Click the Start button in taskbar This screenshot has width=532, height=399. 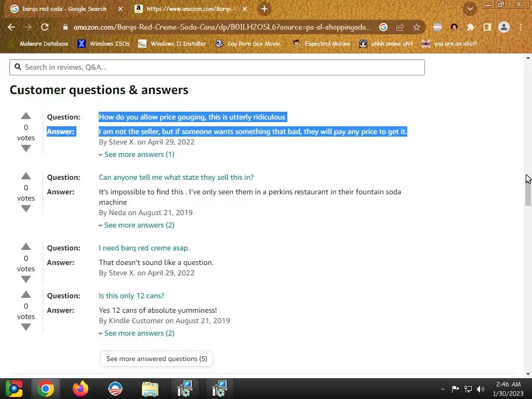coord(14,389)
